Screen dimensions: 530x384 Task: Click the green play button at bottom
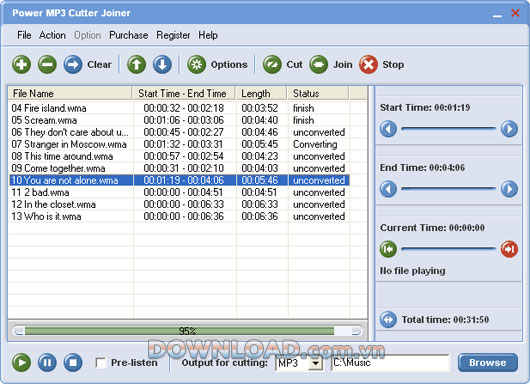22,363
